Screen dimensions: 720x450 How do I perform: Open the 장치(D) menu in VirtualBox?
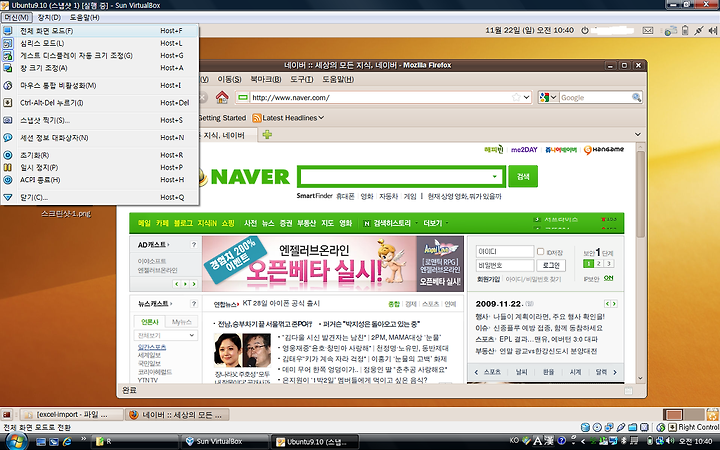pos(49,17)
